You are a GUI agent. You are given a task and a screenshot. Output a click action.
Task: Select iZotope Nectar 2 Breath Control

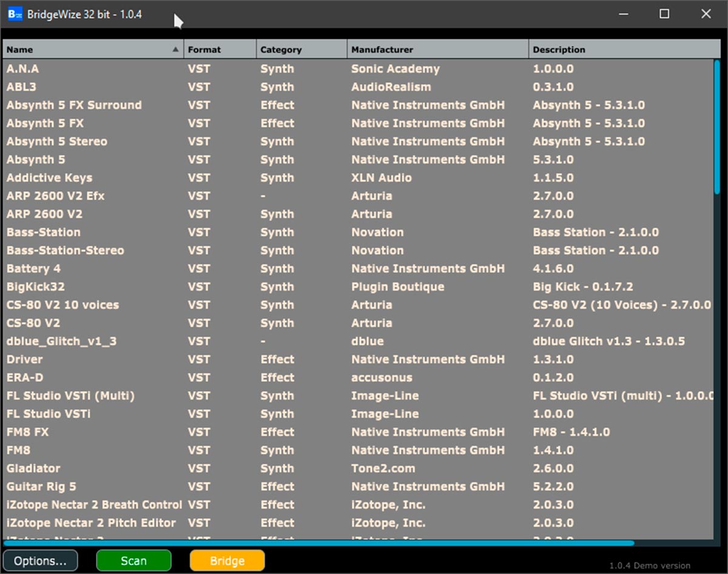pyautogui.click(x=94, y=505)
